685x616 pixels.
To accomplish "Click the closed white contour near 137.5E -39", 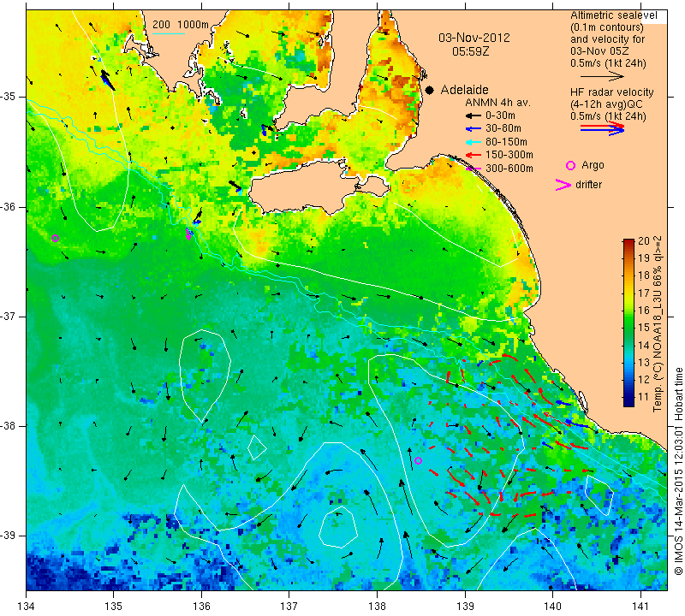I will point(338,527).
